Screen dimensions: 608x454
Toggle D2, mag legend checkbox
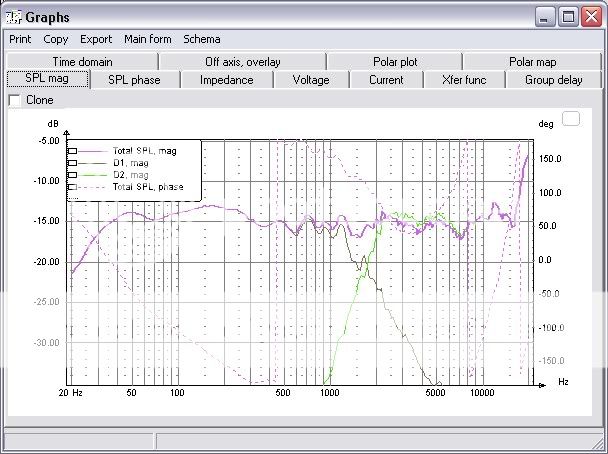point(72,175)
